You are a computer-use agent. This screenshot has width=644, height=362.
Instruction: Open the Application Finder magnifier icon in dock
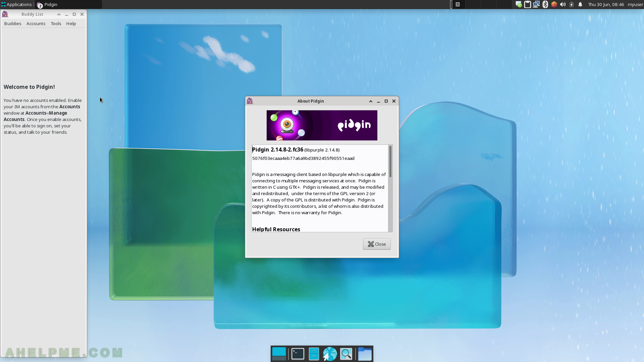pos(346,354)
